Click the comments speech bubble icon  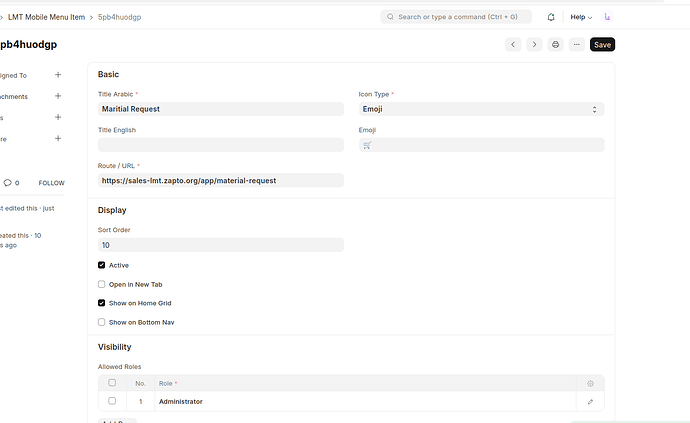[8, 183]
